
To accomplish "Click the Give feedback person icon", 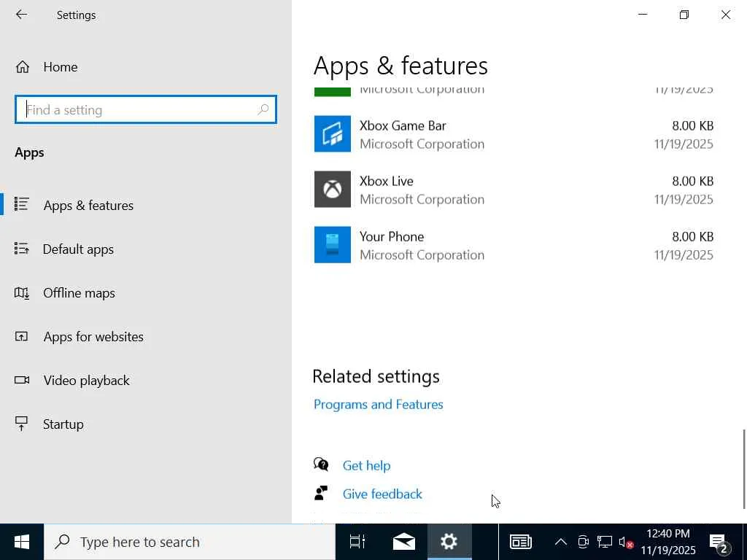I will 321,494.
